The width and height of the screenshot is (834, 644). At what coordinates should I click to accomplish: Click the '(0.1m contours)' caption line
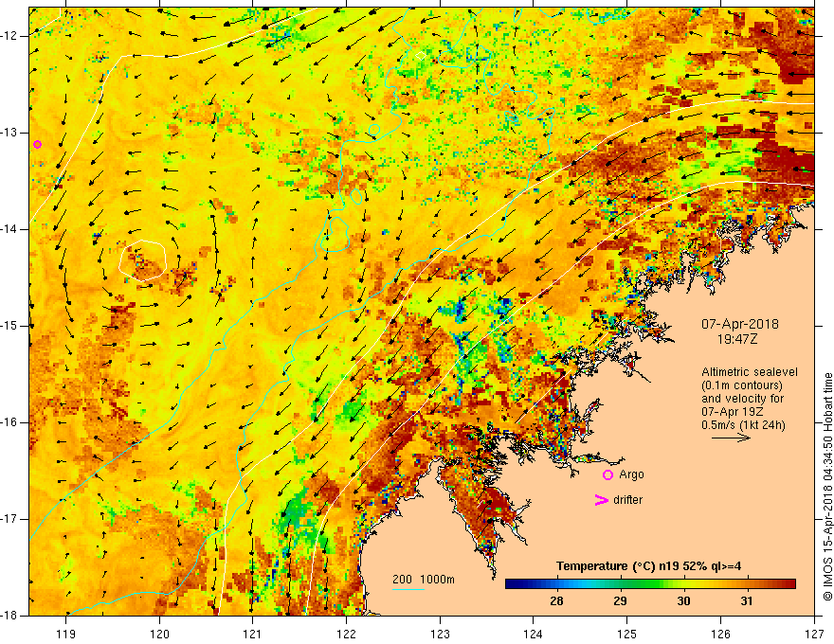pyautogui.click(x=742, y=385)
